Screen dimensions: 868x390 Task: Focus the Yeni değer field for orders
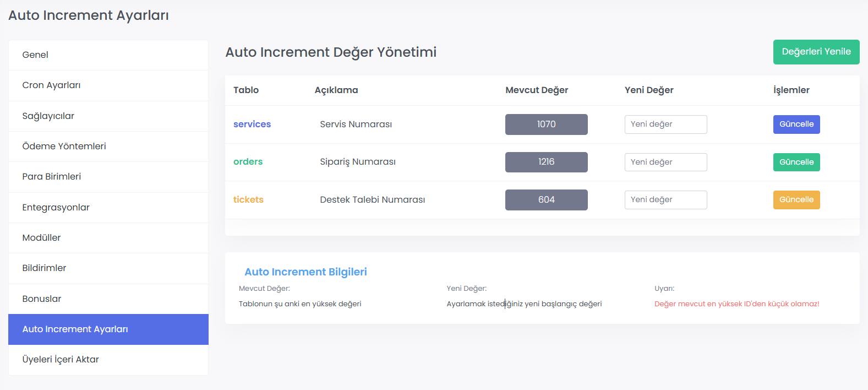665,162
